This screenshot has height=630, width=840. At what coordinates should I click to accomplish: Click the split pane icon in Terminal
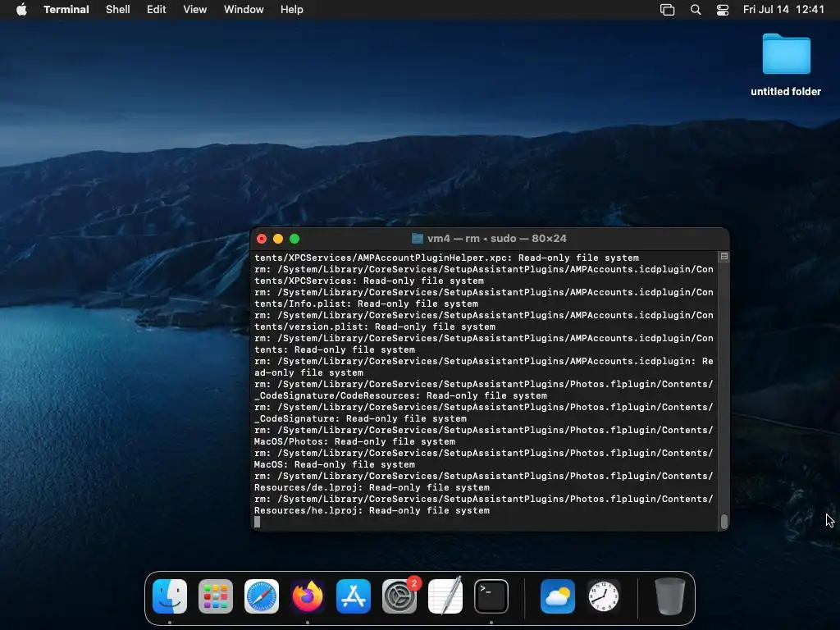click(724, 257)
